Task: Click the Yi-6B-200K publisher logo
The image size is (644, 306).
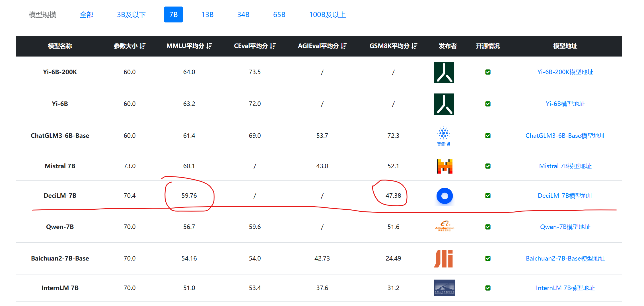Action: [x=444, y=72]
